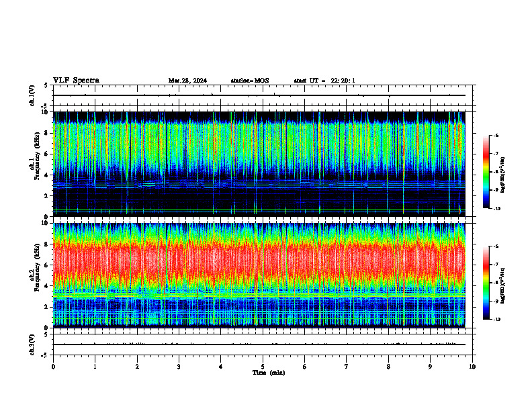532x411 pixels.
Task: Click time axis tick label '8'
Action: coord(388,367)
